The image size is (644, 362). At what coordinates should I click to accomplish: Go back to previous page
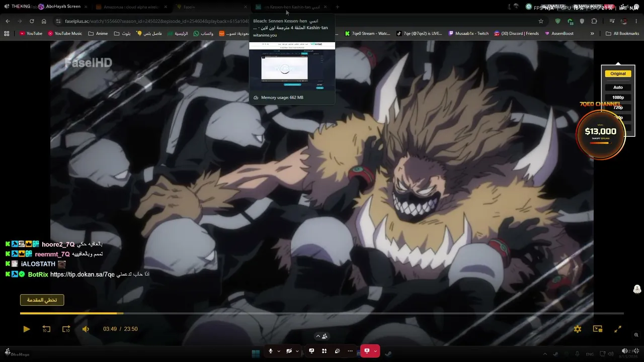[x=8, y=21]
